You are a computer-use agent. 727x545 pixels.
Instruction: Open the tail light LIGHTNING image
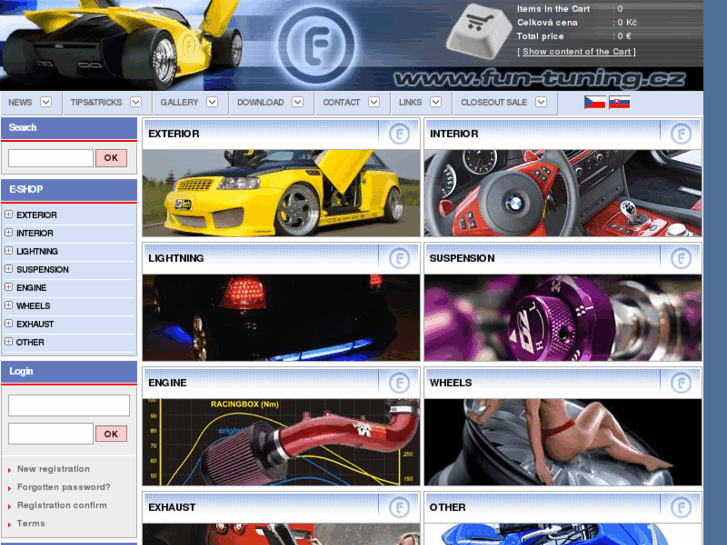point(281,318)
